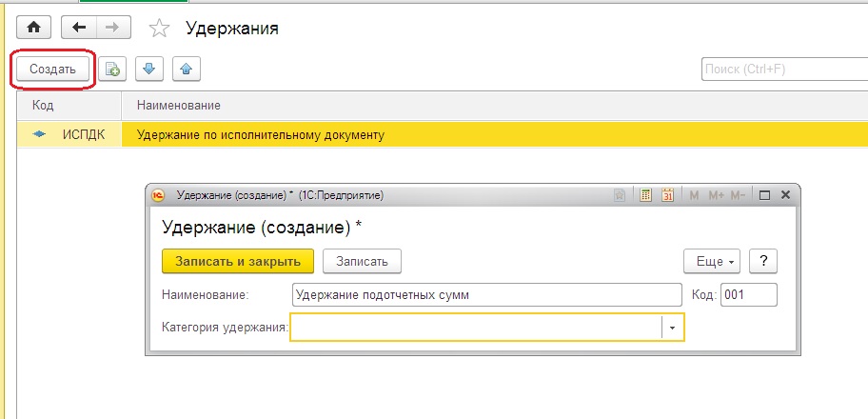Move item down with blue arrow

[148, 70]
